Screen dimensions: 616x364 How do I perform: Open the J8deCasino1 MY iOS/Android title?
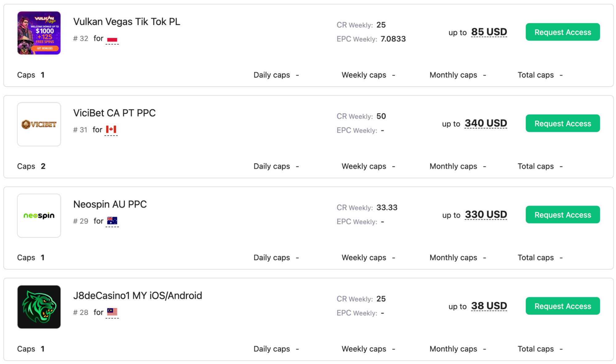(x=138, y=295)
